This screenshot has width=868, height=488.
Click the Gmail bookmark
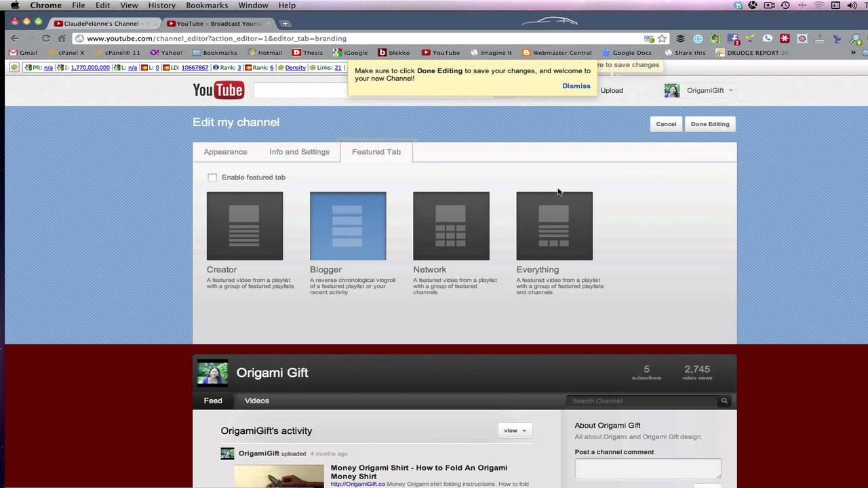click(x=24, y=52)
